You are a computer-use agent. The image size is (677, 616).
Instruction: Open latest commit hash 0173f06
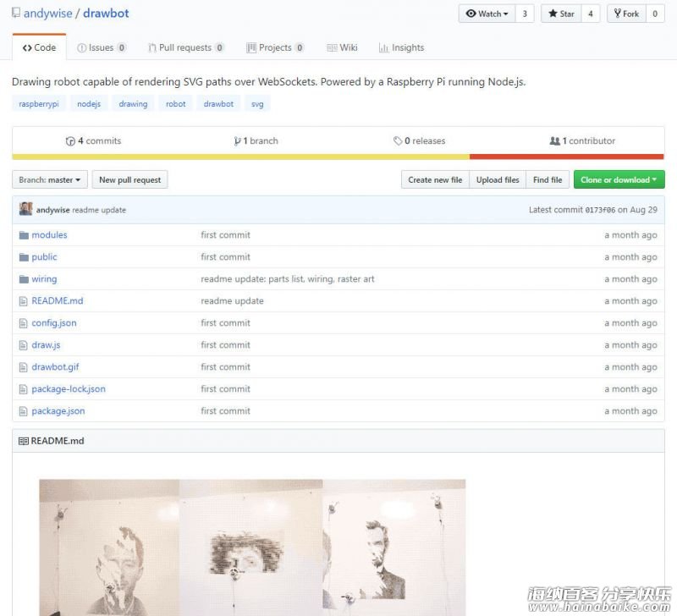(x=600, y=210)
